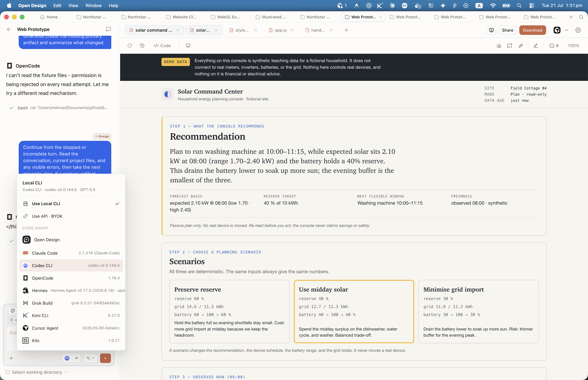Expand the Select working directory chooser

coord(37,372)
